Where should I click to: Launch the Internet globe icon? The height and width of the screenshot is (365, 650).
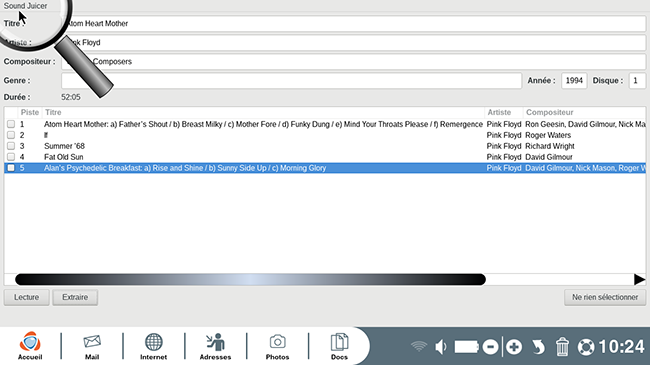click(x=153, y=346)
